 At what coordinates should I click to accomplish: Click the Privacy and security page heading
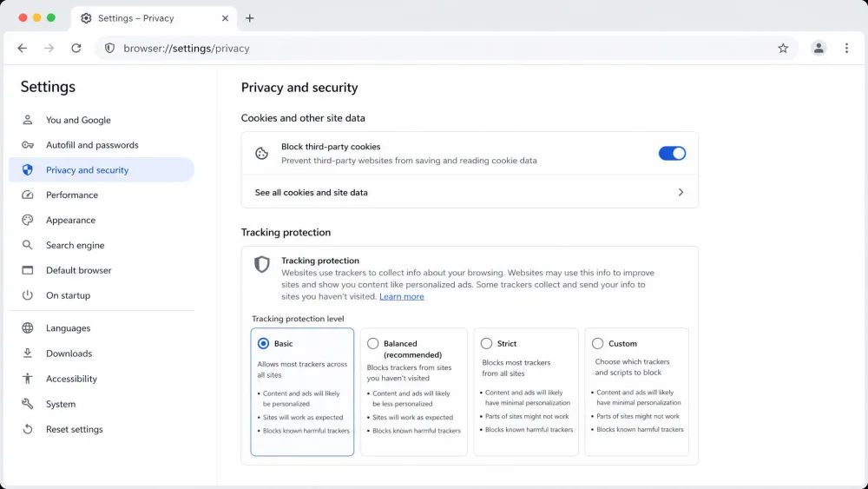[299, 88]
